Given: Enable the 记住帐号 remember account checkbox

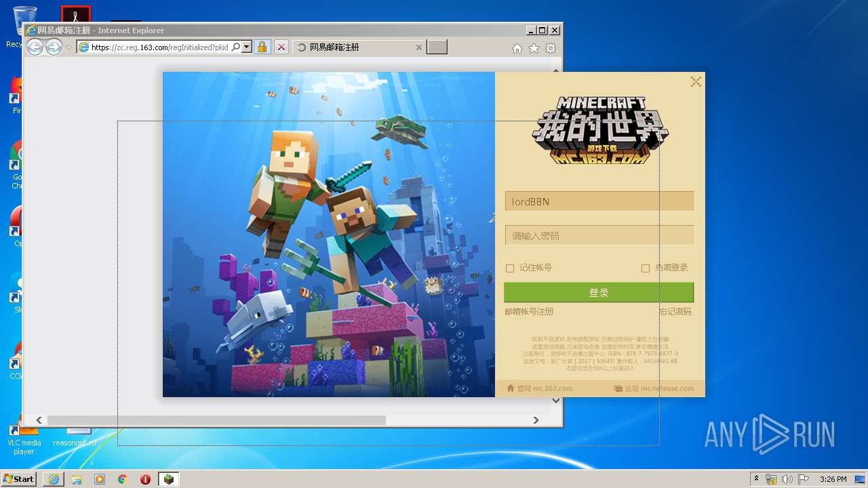Looking at the screenshot, I should point(510,268).
